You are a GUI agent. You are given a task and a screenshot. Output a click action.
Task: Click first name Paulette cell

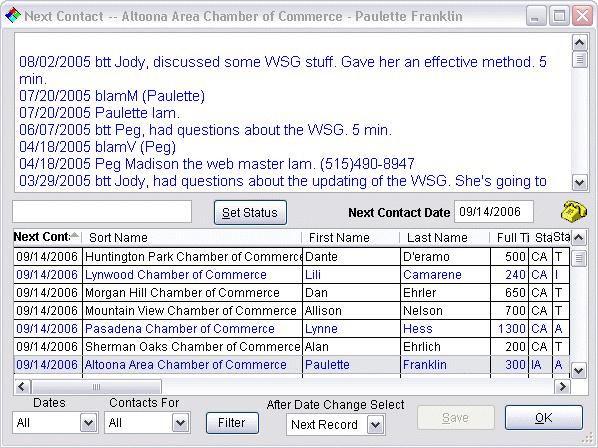click(x=351, y=365)
